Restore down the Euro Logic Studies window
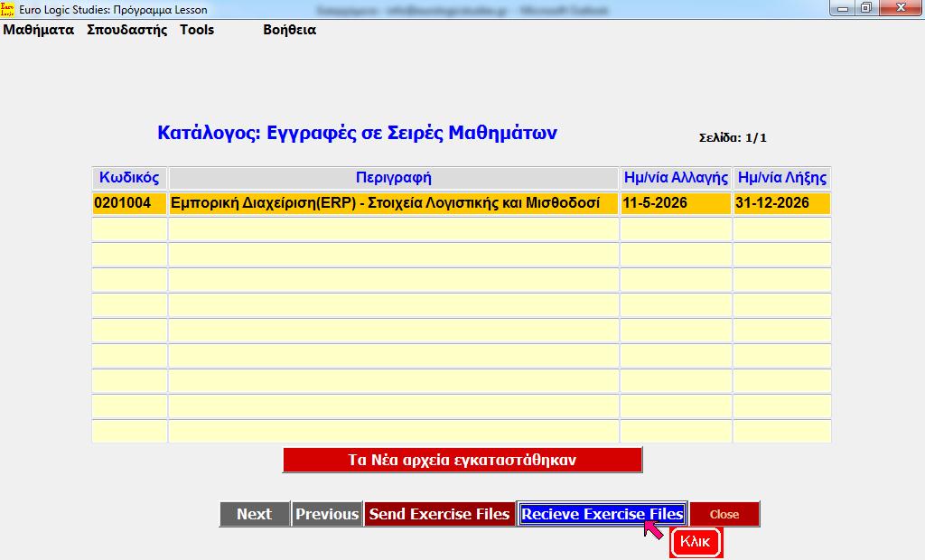The height and width of the screenshot is (560, 925). click(x=866, y=8)
